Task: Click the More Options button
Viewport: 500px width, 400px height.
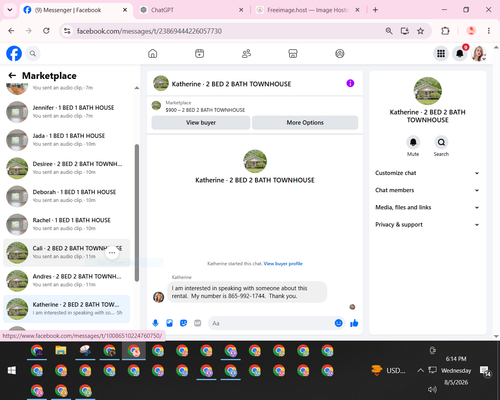Action: click(x=305, y=123)
